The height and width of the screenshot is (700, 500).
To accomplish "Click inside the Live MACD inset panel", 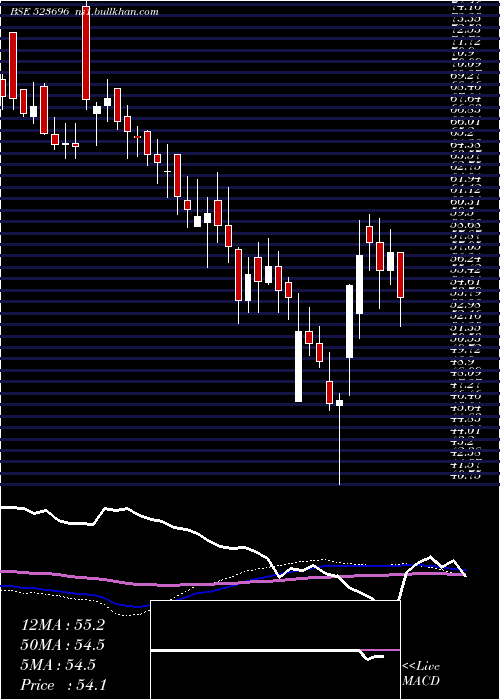I will pos(275,650).
